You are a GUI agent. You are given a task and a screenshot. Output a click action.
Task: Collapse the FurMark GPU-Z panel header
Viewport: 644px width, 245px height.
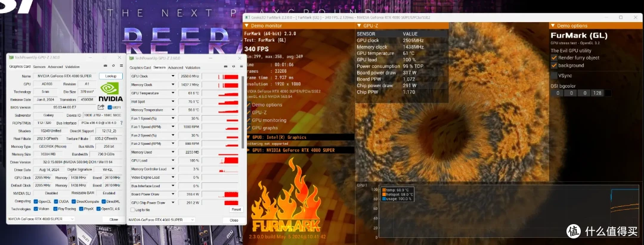(359, 26)
